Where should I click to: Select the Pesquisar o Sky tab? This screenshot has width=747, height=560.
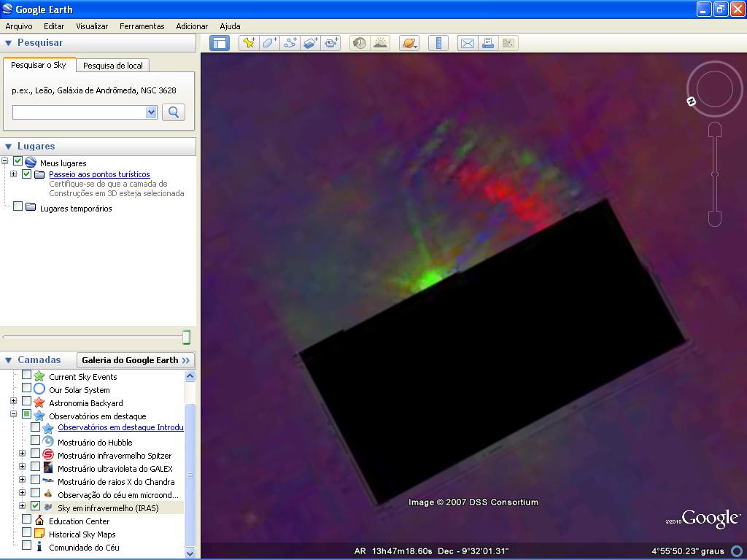pos(39,65)
